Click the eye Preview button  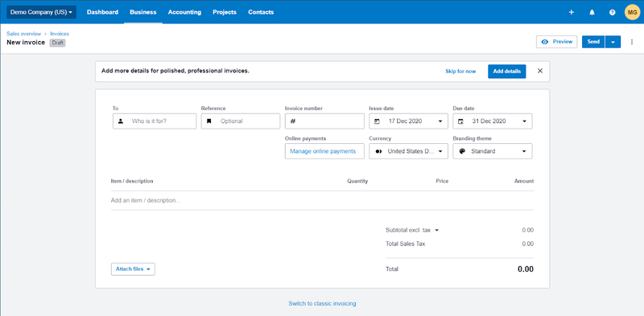pos(556,42)
